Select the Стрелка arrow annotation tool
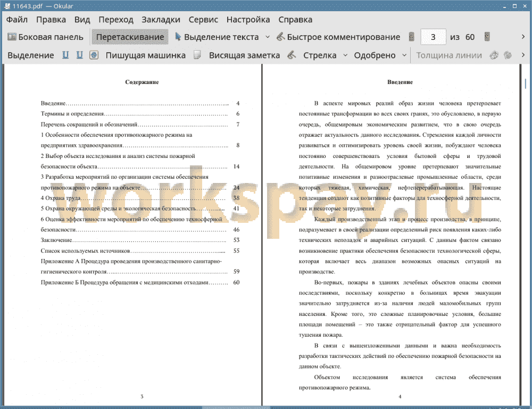 320,55
